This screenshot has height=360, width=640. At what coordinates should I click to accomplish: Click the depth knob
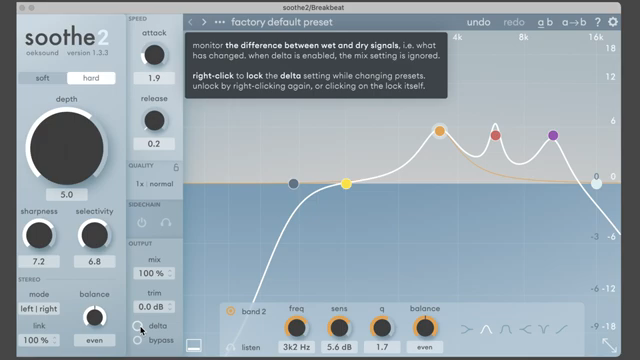coord(67,148)
